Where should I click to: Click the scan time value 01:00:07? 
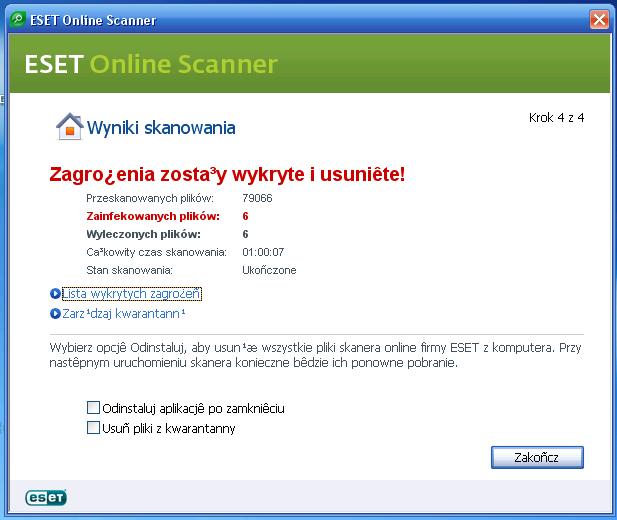(263, 252)
